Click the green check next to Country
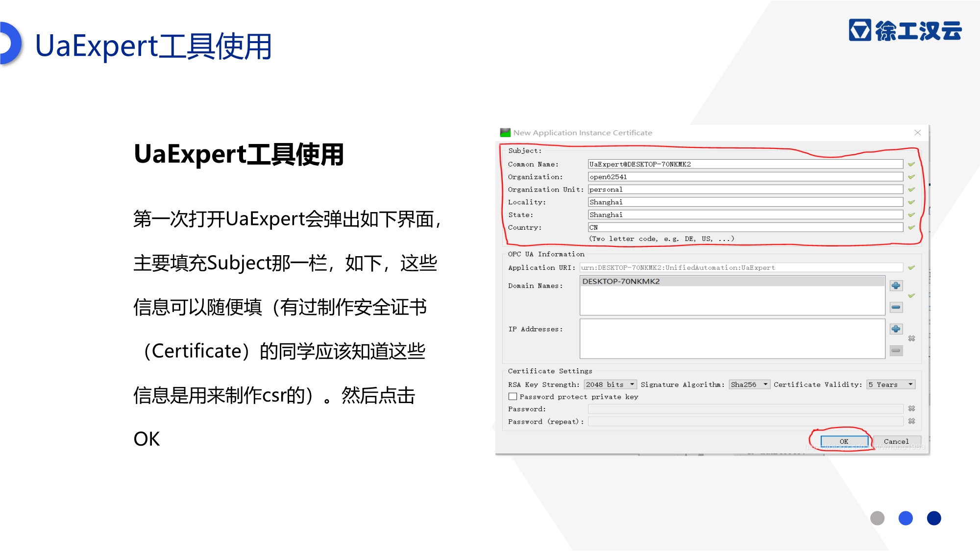 (911, 227)
